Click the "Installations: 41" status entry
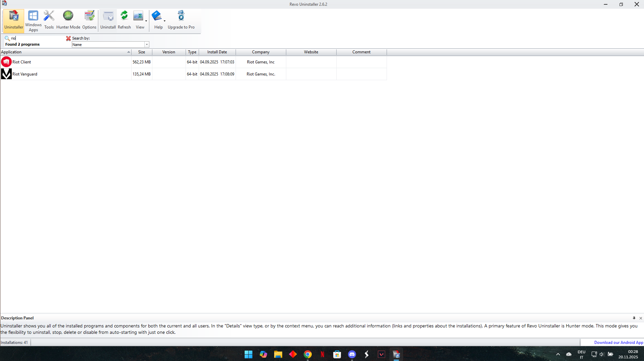 coord(14,343)
